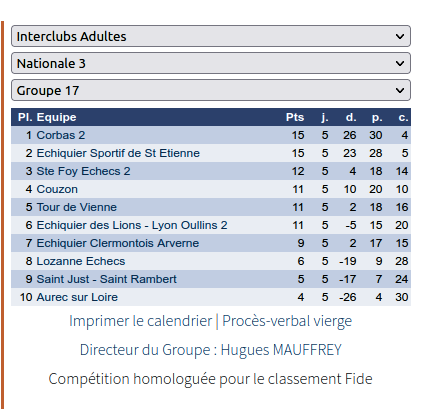Viewport: 425px width, 409px height.
Task: Click the Pts column header
Action: (x=295, y=117)
